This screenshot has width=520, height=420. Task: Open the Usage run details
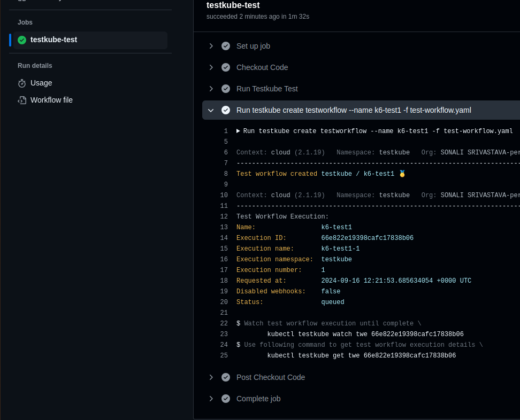(x=41, y=83)
